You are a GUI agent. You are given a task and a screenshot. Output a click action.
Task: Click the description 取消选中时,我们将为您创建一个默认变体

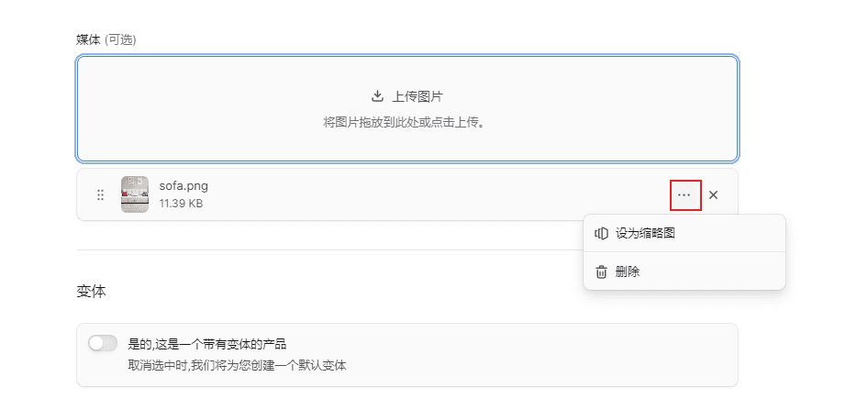click(237, 365)
